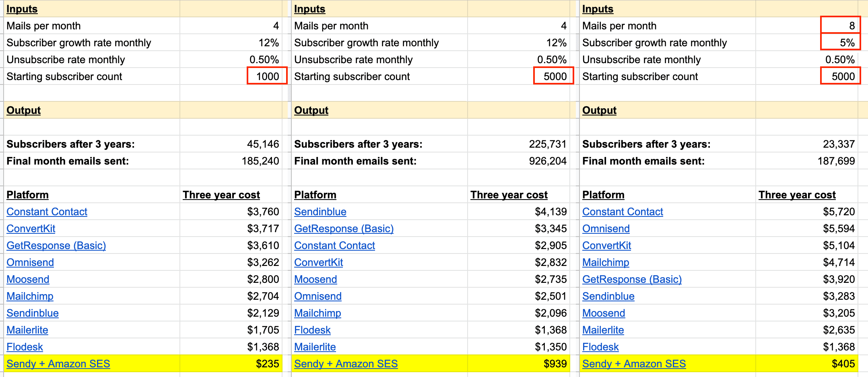Click third table Subscribers after 3 years label

(x=646, y=144)
